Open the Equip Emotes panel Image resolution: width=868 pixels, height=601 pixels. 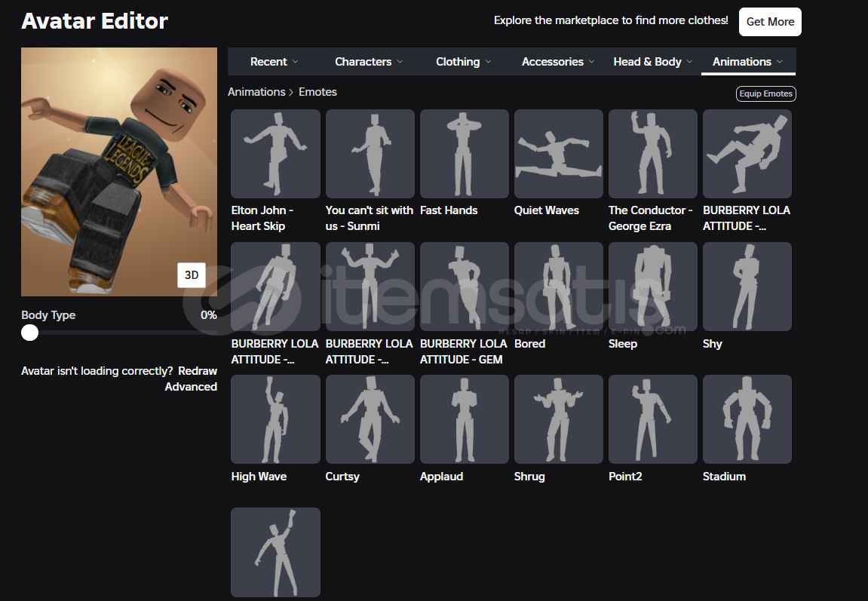click(x=766, y=94)
